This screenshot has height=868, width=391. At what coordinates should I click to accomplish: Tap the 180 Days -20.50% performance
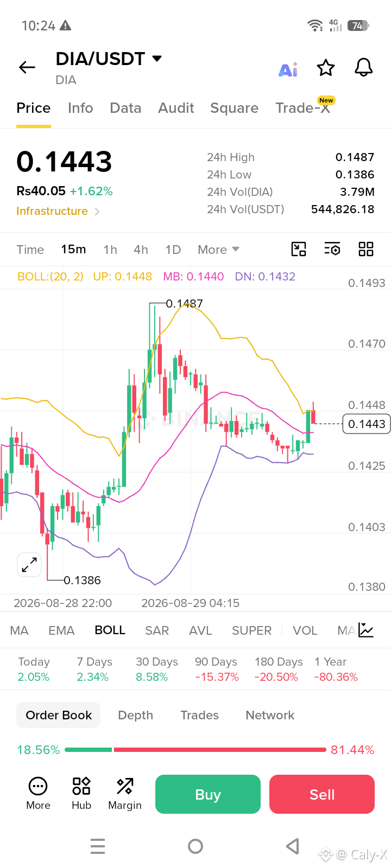point(279,669)
